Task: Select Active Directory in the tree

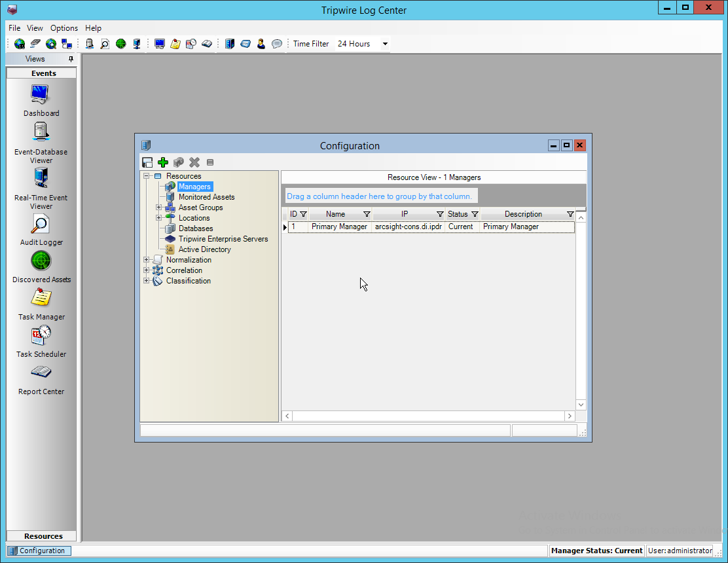Action: (x=205, y=249)
